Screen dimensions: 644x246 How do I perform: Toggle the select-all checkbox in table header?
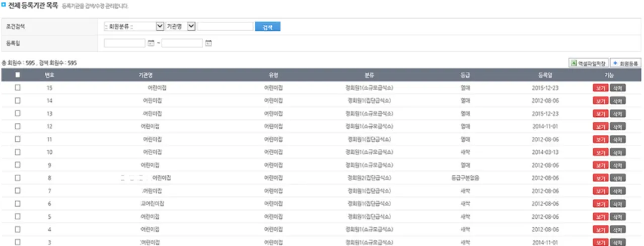(x=18, y=75)
